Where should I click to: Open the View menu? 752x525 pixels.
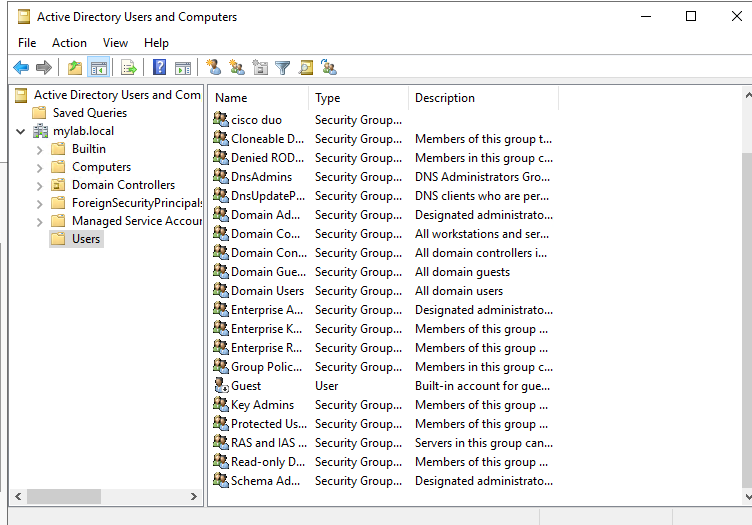pos(115,43)
